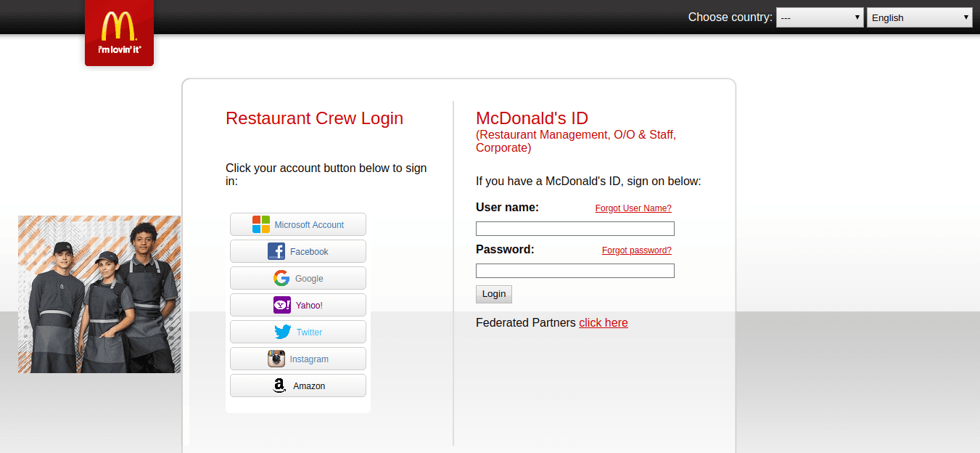Click the McDonald's golden arches logo
The image size is (980, 453).
(x=119, y=33)
